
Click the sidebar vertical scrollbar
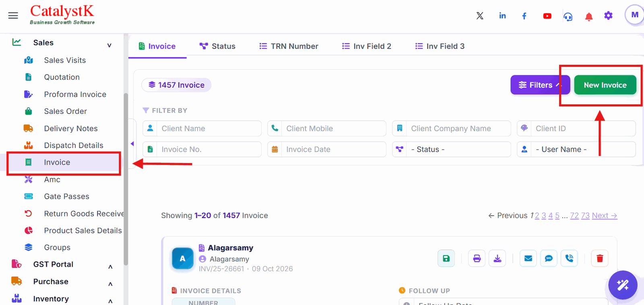coord(126,179)
